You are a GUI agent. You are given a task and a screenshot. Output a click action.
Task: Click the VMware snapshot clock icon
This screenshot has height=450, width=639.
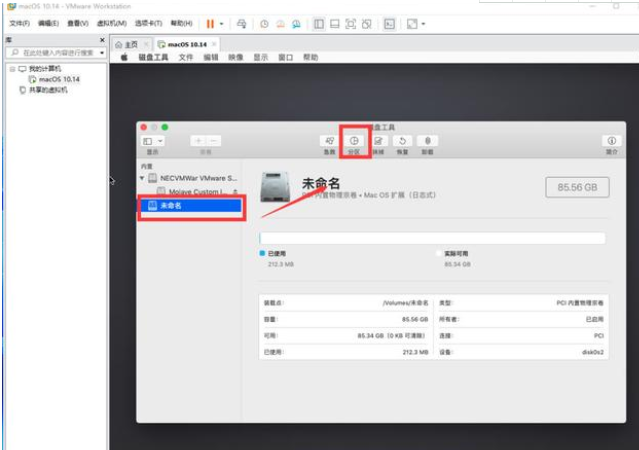[264, 23]
